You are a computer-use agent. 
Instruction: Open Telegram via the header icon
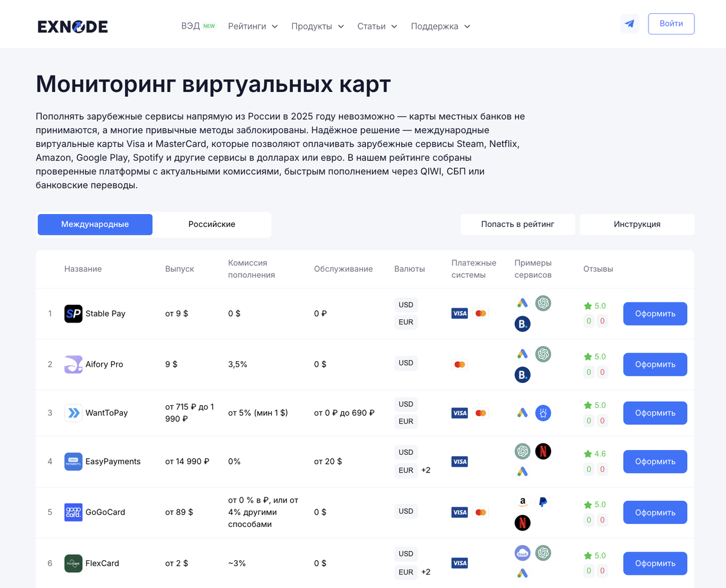coord(629,23)
